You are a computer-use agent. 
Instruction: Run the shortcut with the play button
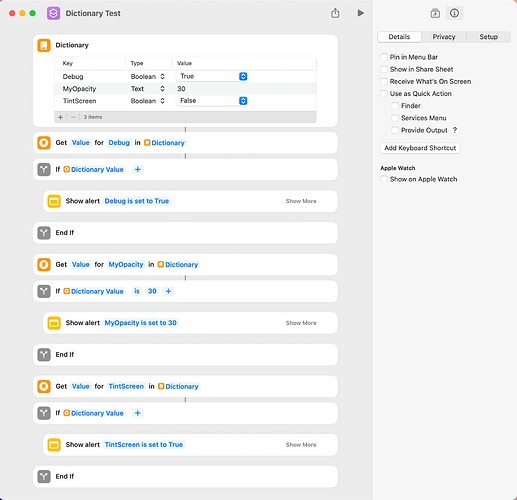tap(360, 13)
